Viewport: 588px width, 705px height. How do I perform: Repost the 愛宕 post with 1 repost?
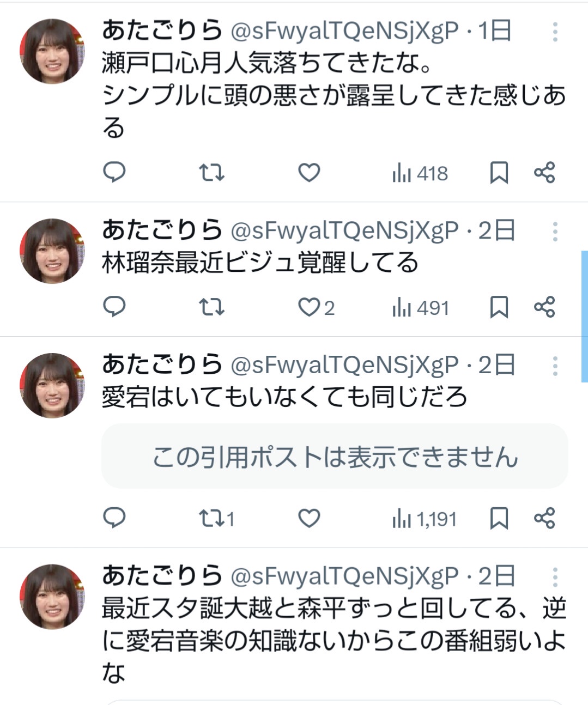211,518
